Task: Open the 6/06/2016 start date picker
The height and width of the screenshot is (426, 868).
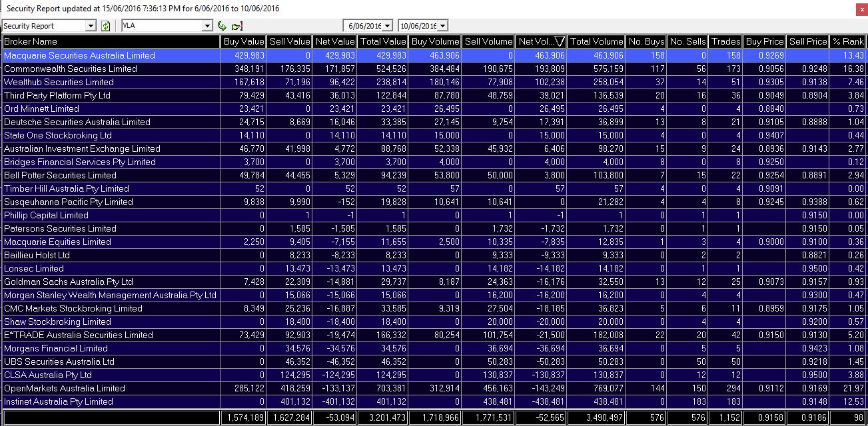Action: pyautogui.click(x=388, y=26)
